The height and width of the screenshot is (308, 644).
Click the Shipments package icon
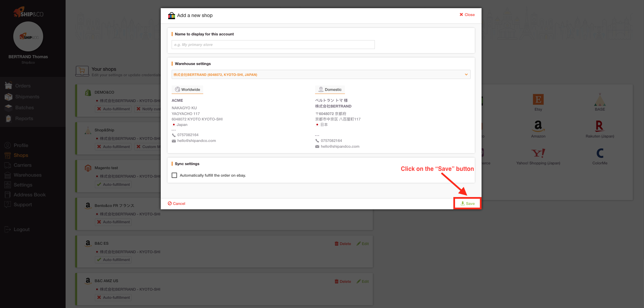click(8, 97)
